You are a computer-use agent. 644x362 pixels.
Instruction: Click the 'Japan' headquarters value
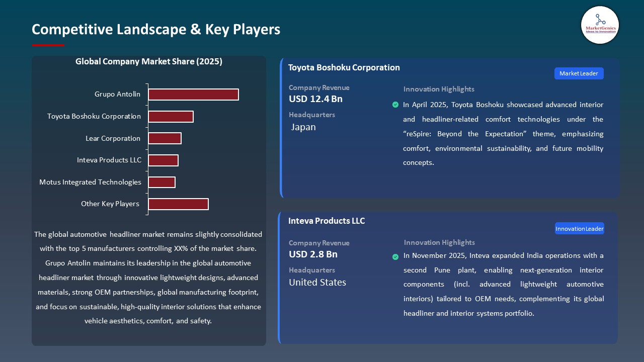coord(303,127)
